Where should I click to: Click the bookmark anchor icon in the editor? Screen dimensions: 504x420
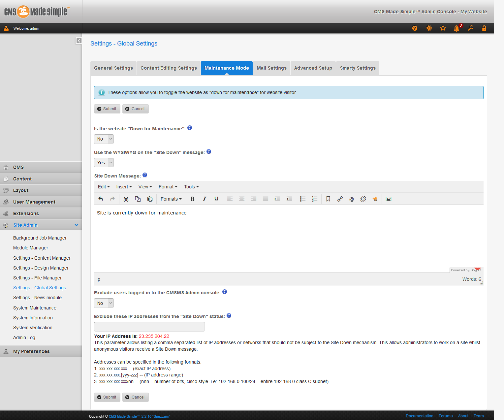[328, 199]
